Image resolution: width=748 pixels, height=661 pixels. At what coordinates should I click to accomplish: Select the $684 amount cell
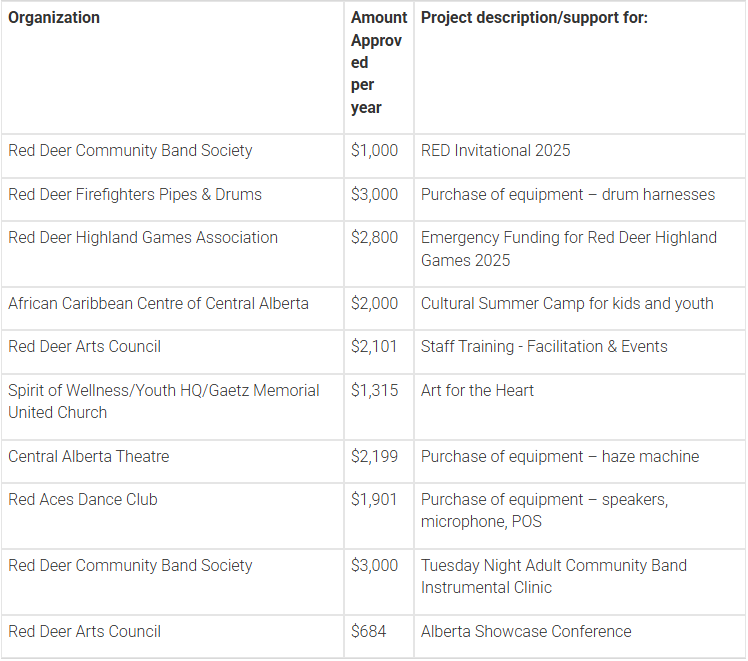click(368, 632)
